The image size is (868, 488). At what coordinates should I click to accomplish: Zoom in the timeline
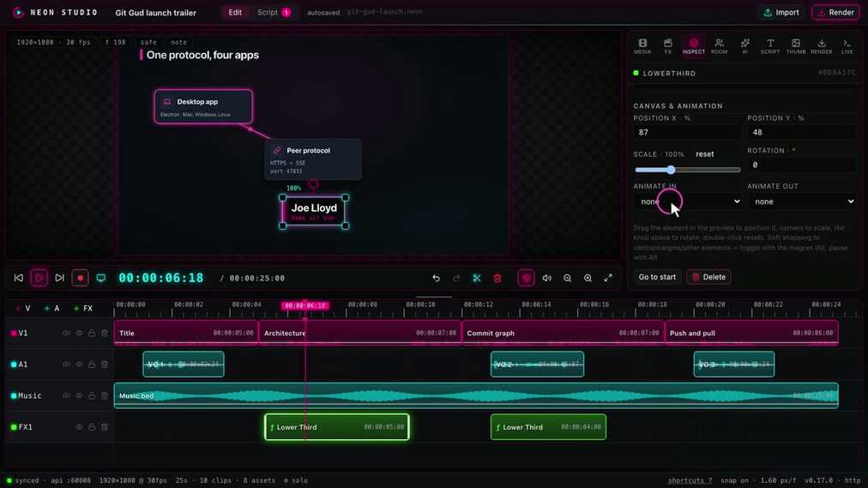click(x=588, y=278)
